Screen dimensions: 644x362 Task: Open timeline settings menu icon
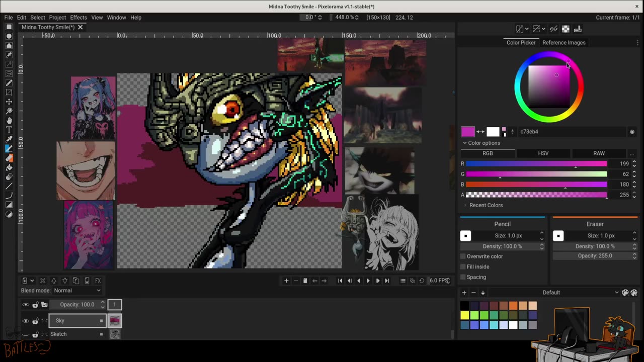pyautogui.click(x=403, y=281)
